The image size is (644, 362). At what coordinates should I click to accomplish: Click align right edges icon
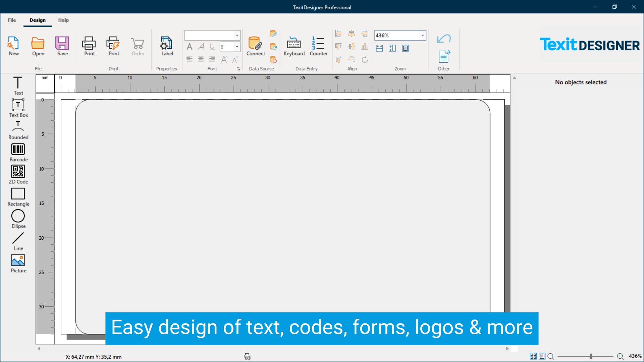365,34
